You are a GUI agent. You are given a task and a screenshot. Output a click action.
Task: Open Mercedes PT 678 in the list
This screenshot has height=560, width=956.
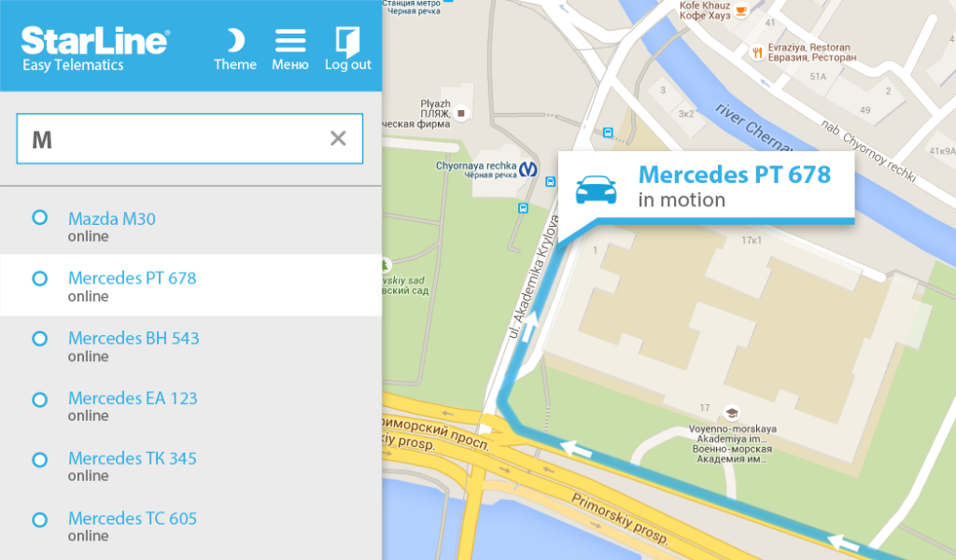tap(133, 278)
